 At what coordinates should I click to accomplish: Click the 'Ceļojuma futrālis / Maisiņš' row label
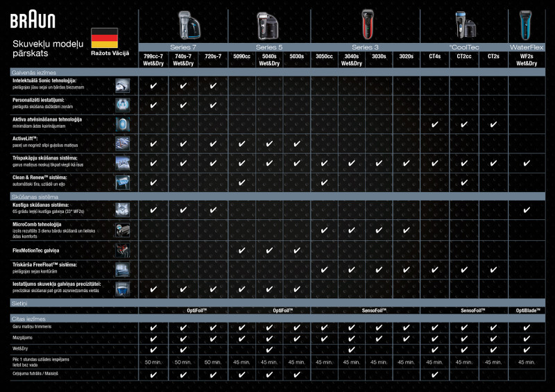pos(35,373)
